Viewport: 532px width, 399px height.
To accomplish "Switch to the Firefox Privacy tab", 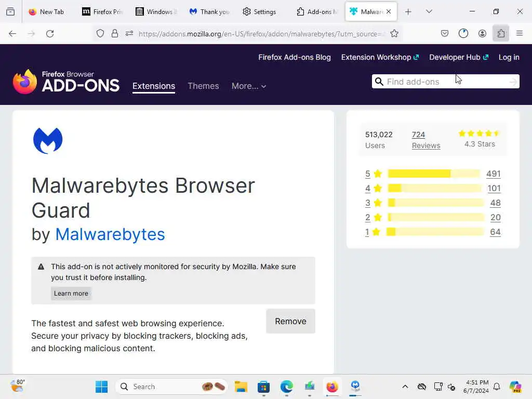I will (x=102, y=12).
